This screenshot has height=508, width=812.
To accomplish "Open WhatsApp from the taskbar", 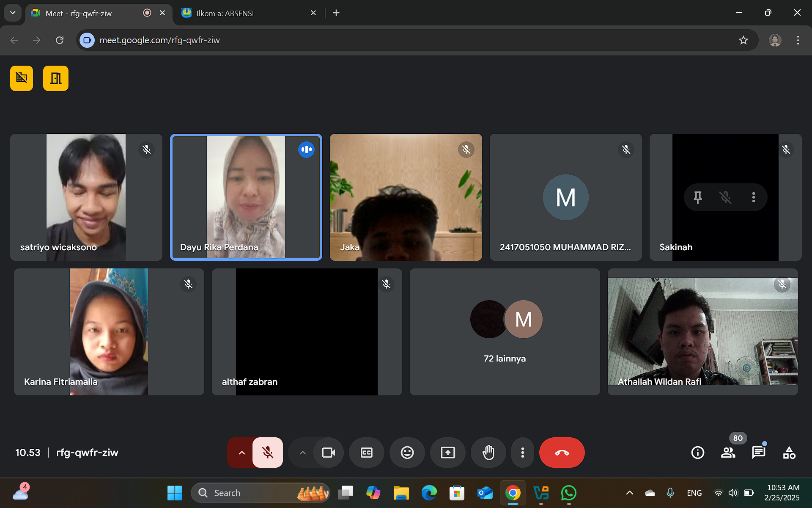I will pyautogui.click(x=568, y=493).
